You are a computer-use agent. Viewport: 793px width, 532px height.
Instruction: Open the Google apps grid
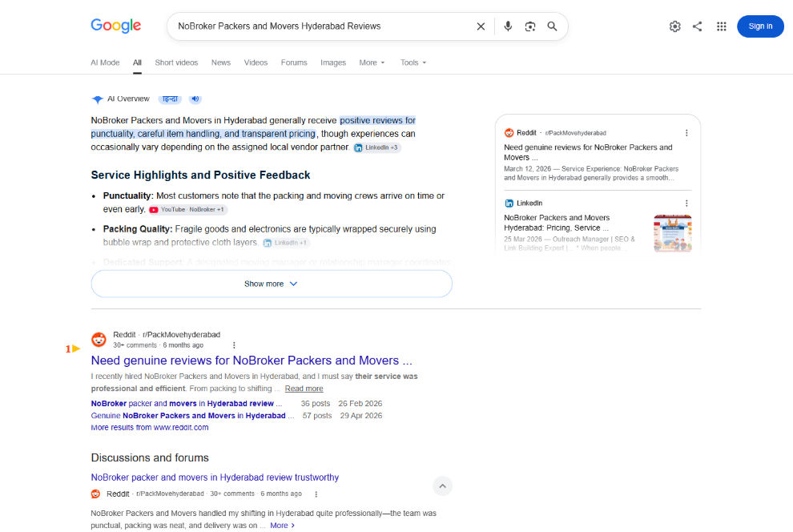click(x=721, y=26)
